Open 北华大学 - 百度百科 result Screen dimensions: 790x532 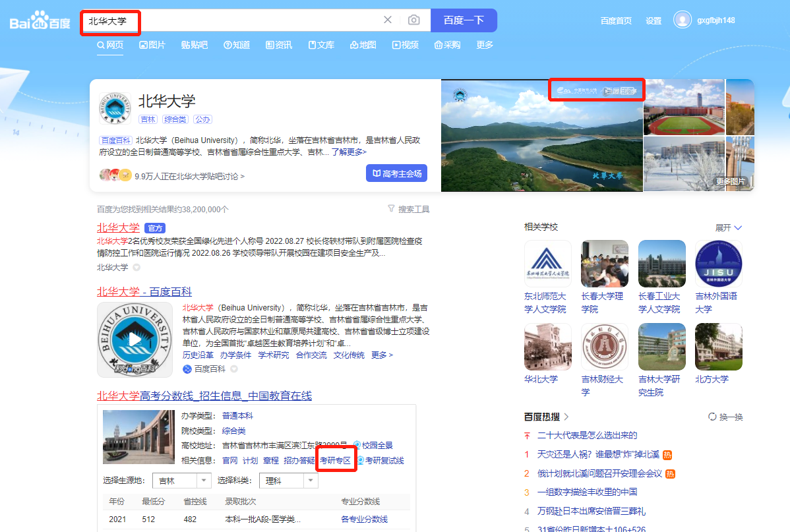click(144, 291)
